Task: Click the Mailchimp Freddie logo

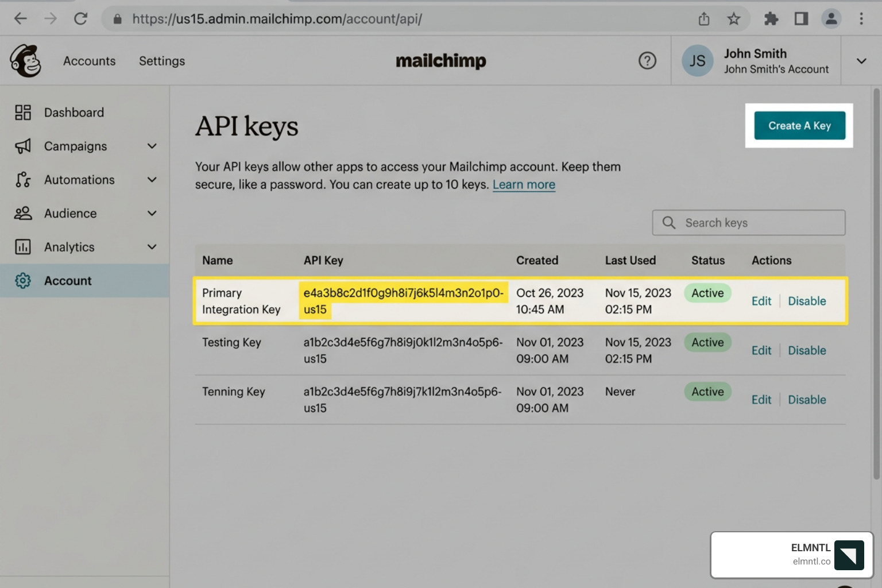Action: [25, 61]
